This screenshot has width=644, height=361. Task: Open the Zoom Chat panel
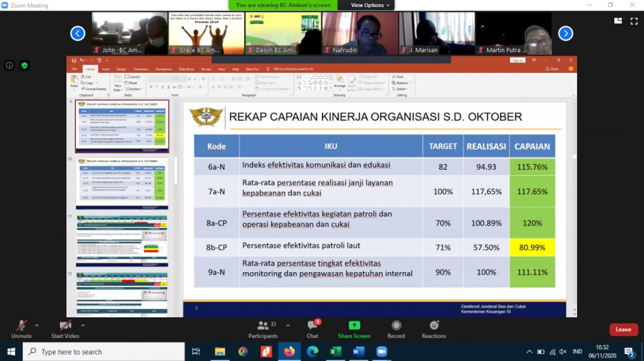point(312,328)
